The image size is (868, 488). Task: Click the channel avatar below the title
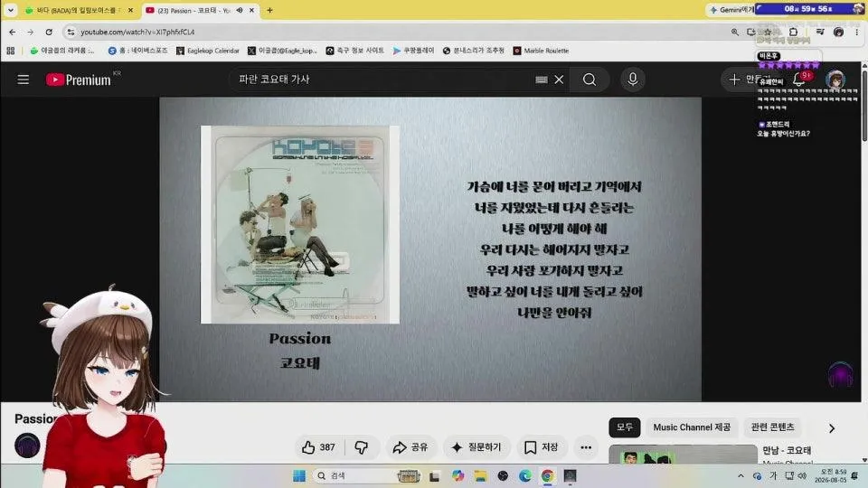point(26,446)
